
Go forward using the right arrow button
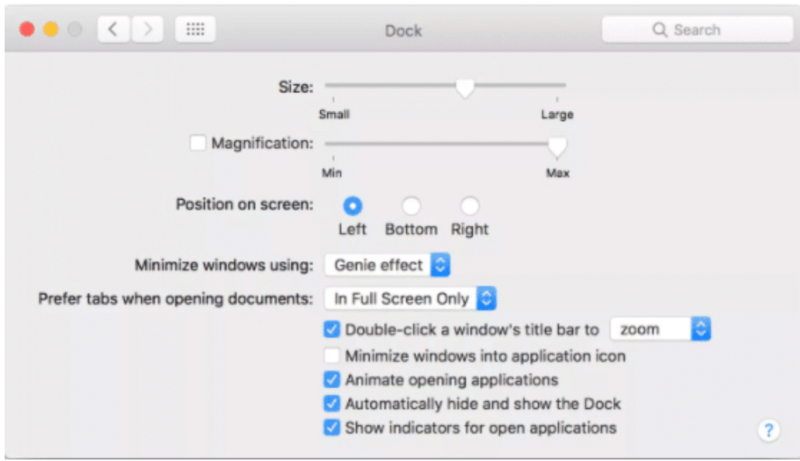click(147, 30)
